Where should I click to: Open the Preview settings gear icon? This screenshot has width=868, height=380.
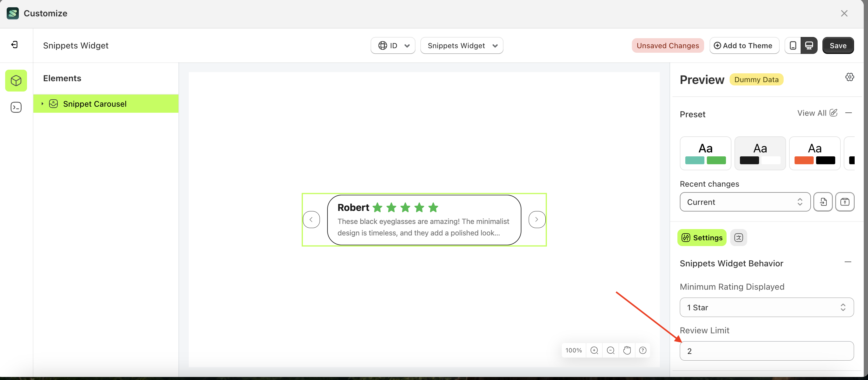point(849,77)
